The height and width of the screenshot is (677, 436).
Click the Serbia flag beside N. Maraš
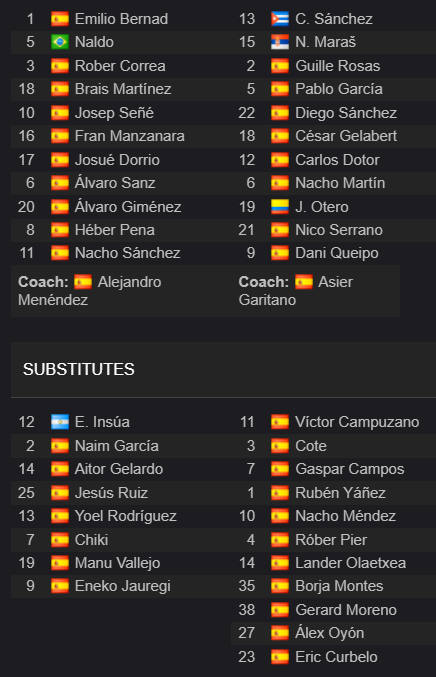pyautogui.click(x=280, y=42)
